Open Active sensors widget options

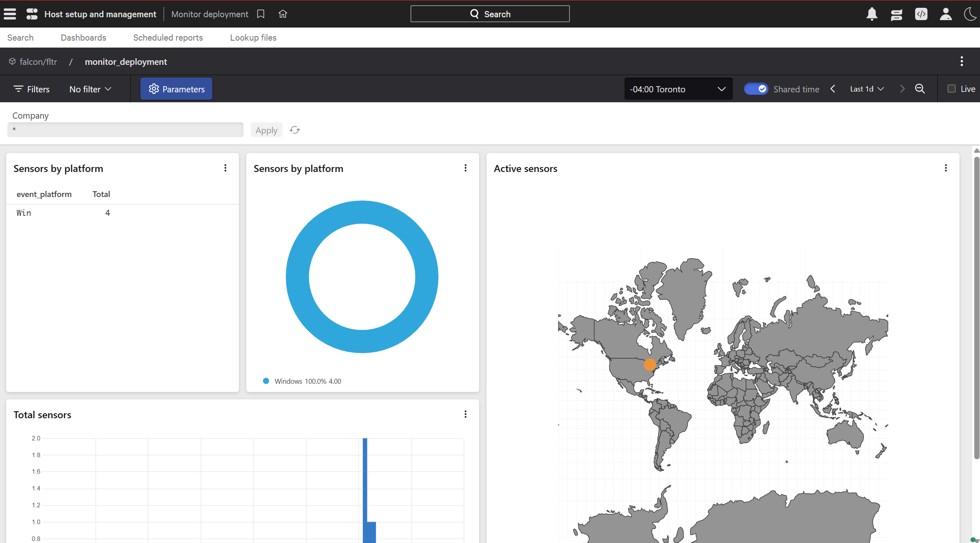946,168
